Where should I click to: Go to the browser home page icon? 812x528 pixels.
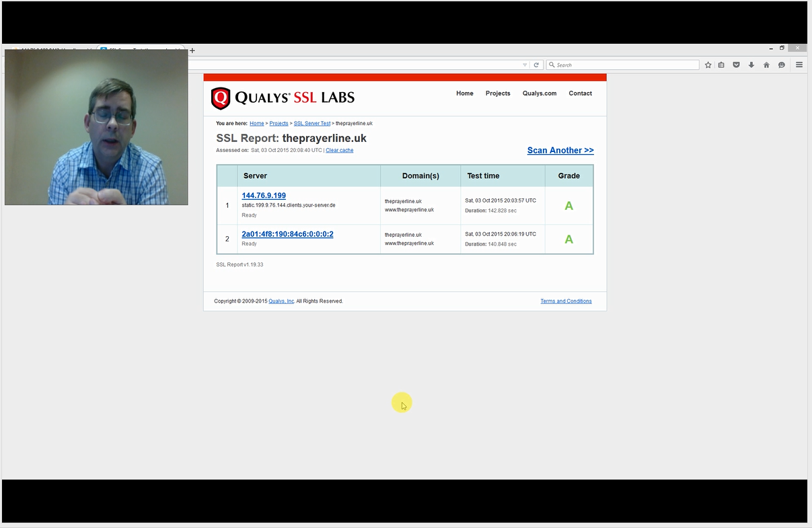tap(766, 65)
